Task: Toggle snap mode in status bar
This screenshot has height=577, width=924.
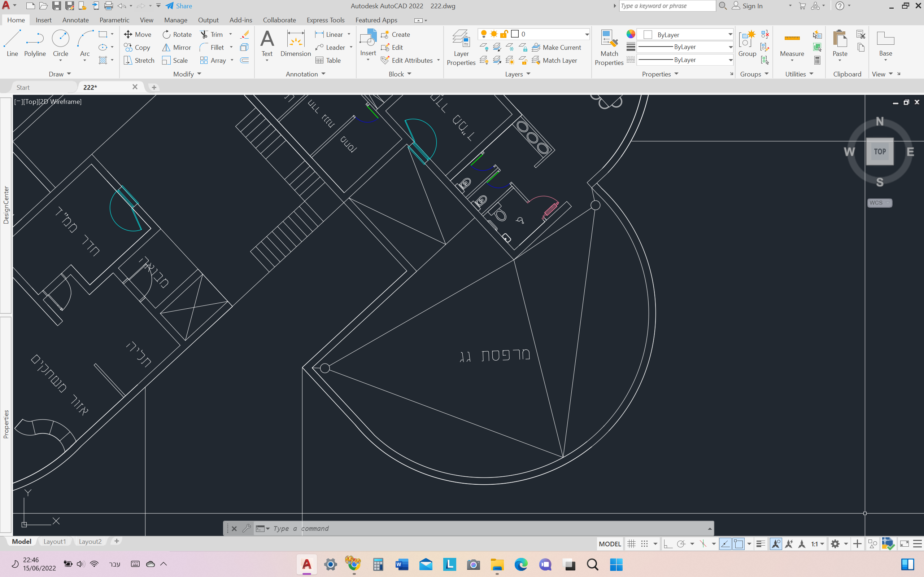Action: [x=645, y=544]
